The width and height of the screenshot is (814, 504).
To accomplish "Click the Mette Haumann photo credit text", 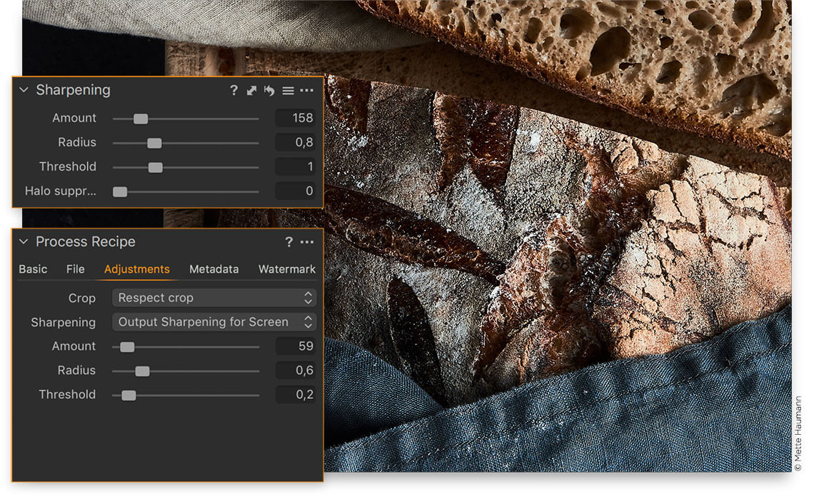I will (x=798, y=433).
